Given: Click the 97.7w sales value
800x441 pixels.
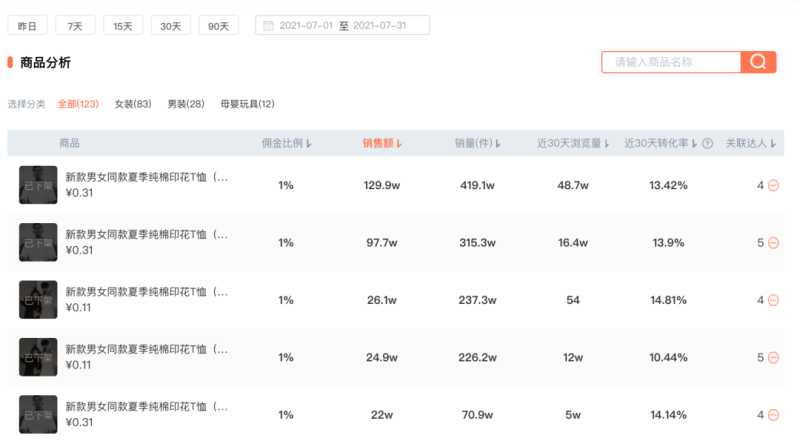Looking at the screenshot, I should (382, 243).
